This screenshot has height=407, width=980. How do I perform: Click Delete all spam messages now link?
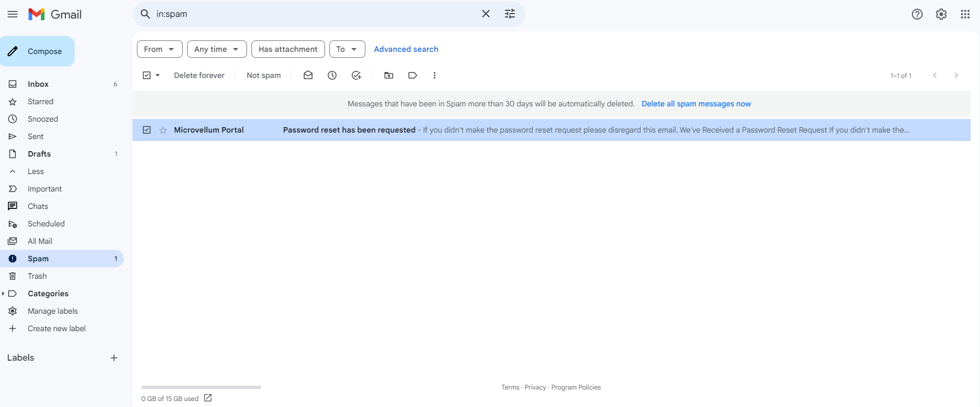[696, 104]
